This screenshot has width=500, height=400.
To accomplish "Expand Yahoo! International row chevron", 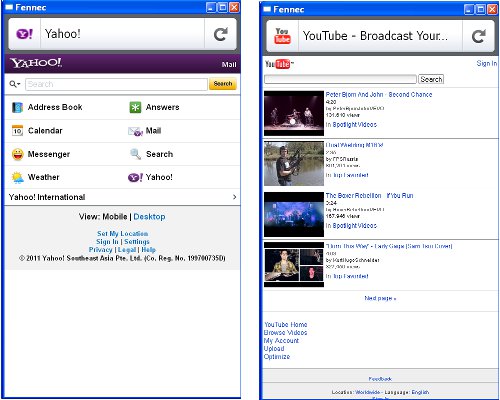I will [x=234, y=197].
